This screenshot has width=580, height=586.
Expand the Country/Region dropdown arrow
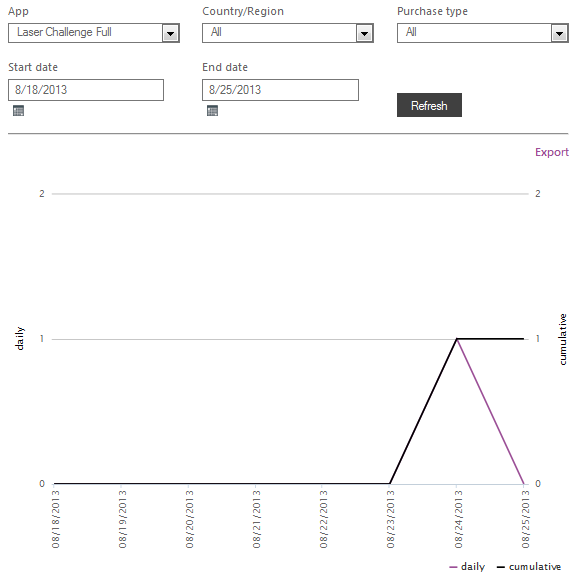[365, 33]
